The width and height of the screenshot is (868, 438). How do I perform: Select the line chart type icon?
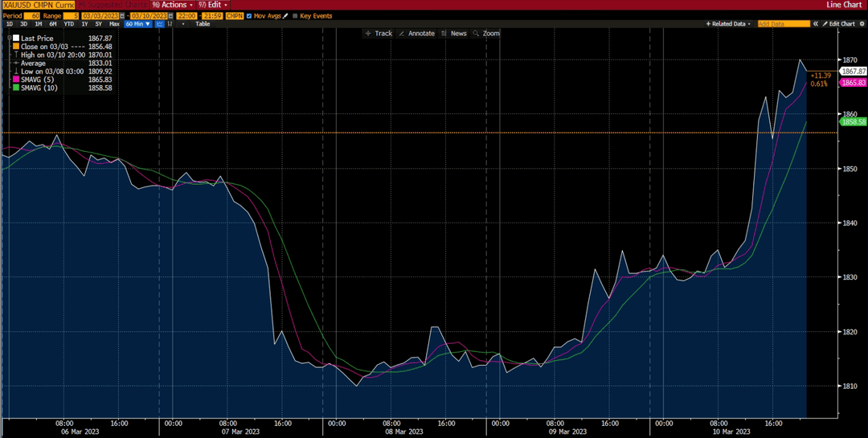coord(159,24)
